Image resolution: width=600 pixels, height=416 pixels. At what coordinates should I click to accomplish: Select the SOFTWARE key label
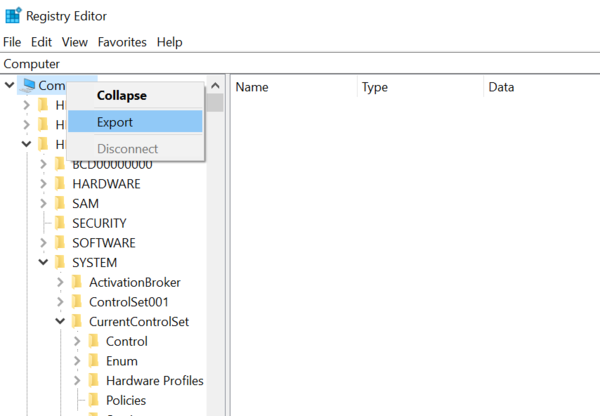tap(104, 243)
